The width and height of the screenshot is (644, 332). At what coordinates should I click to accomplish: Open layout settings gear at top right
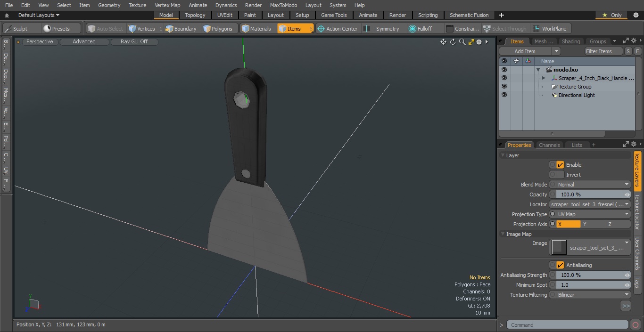(x=636, y=15)
